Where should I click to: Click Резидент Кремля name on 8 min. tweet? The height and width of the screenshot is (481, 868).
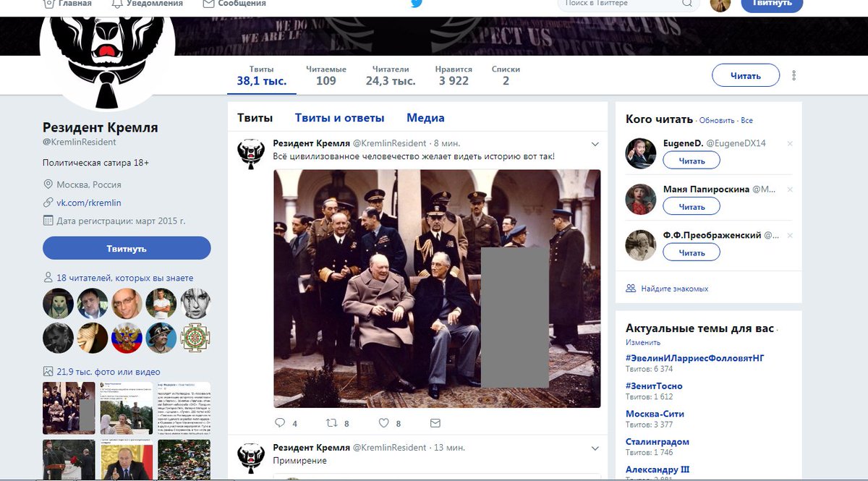click(311, 143)
